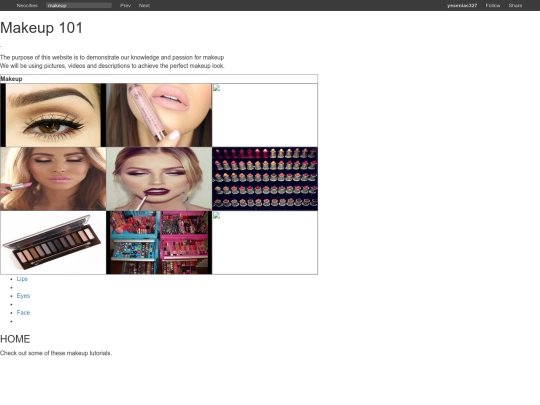Screen dimensions: 540x405
Task: Go to the Next site
Action: 144,6
